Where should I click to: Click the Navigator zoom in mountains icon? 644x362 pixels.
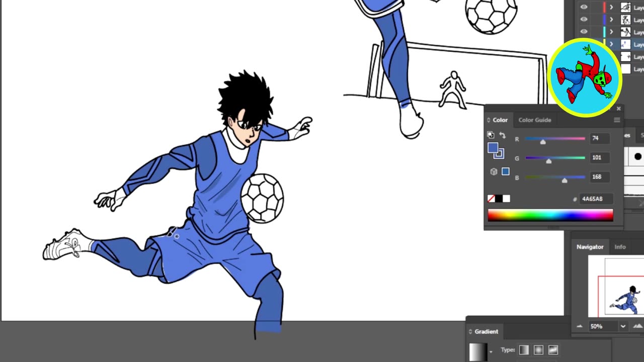coord(637,326)
